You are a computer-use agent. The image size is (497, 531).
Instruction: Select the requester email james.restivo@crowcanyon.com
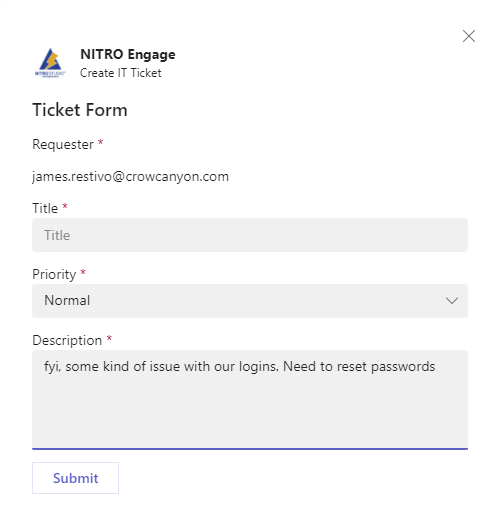[x=130, y=176]
